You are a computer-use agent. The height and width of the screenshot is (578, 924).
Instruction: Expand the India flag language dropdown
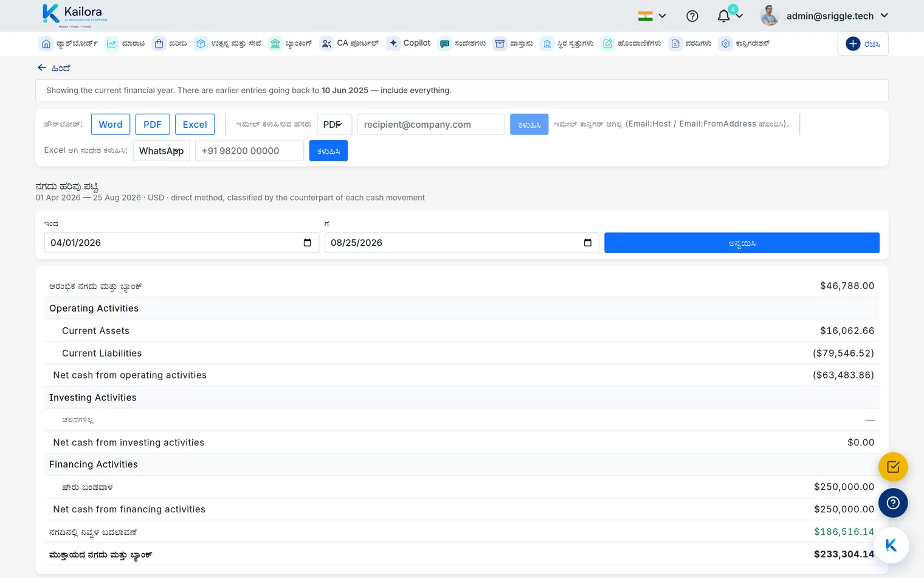click(x=652, y=16)
